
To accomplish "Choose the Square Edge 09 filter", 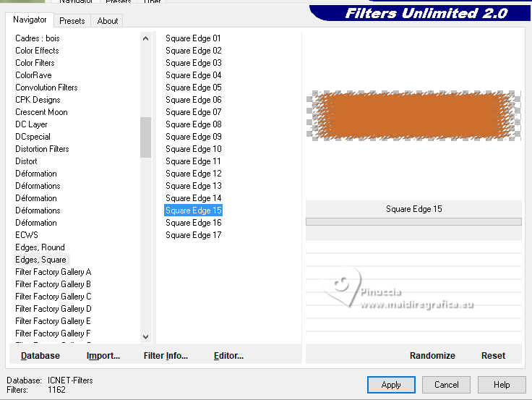I will pos(194,137).
